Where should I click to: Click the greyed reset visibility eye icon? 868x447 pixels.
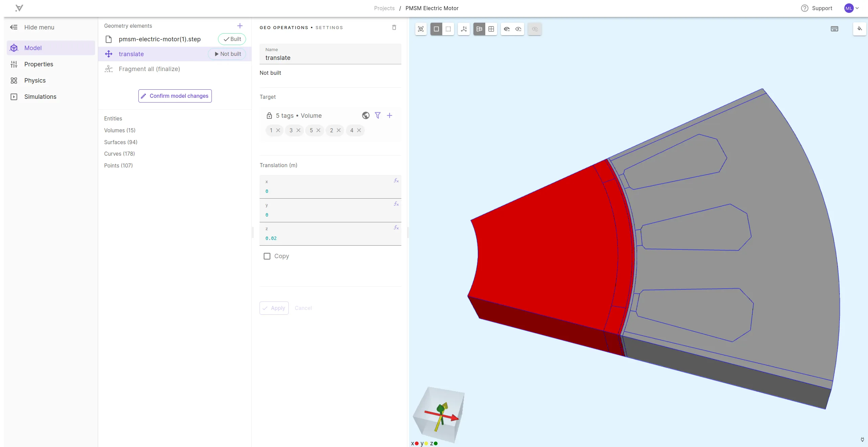tap(535, 29)
